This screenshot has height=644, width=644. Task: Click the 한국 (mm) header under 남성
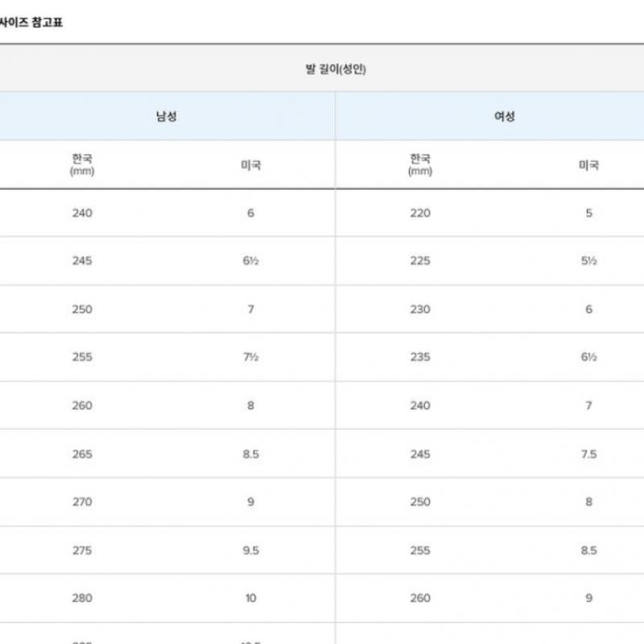pyautogui.click(x=82, y=164)
